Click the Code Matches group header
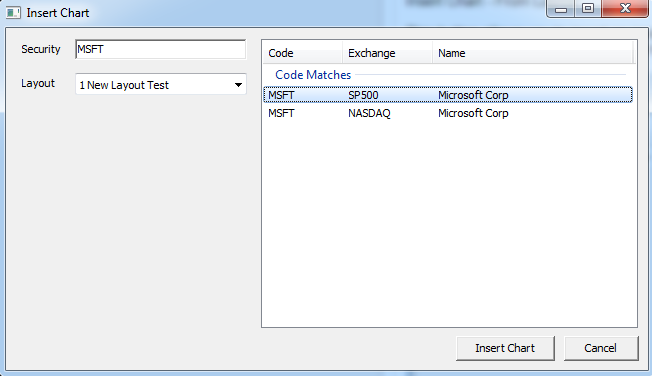 click(x=313, y=75)
